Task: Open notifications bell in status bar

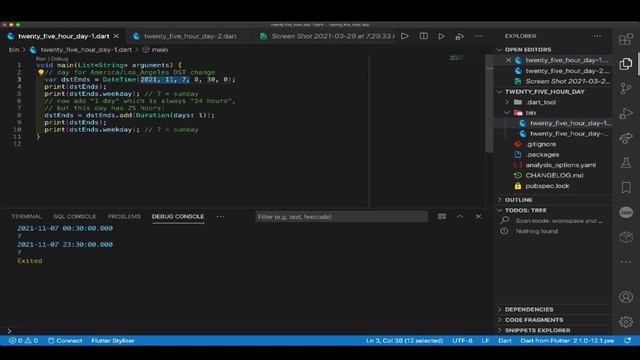Action: [627, 340]
